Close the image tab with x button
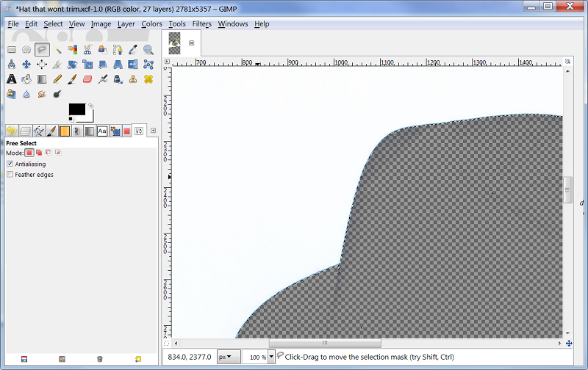This screenshot has height=370, width=588. click(192, 43)
